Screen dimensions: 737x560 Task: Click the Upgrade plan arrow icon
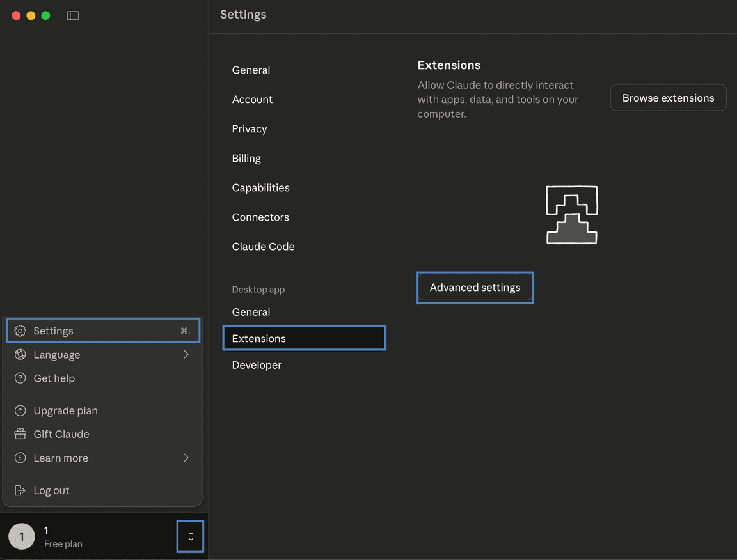point(20,411)
